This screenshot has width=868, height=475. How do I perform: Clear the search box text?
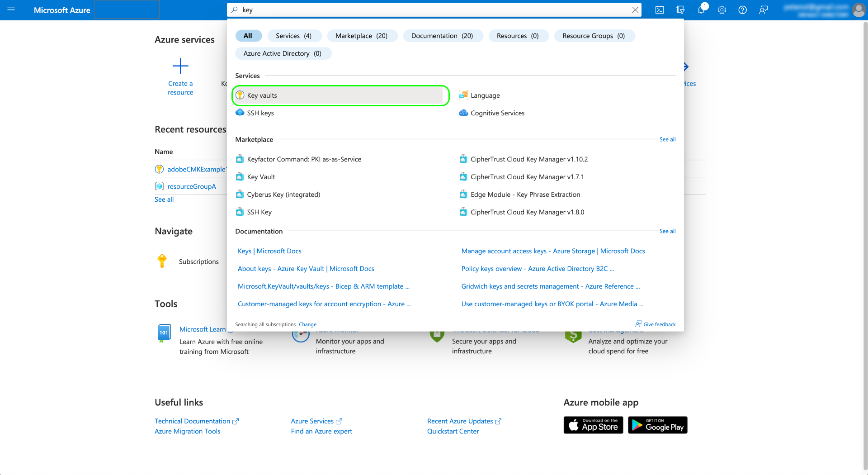click(635, 10)
